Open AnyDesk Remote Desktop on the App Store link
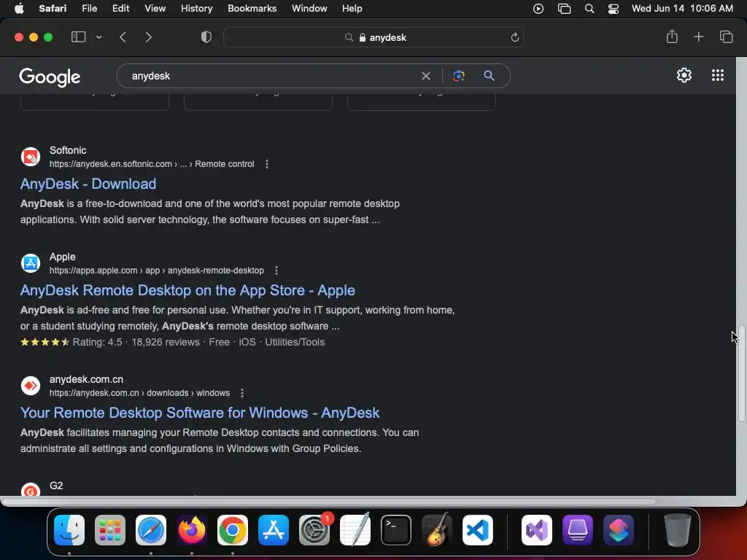Viewport: 747px width, 560px height. (x=187, y=290)
